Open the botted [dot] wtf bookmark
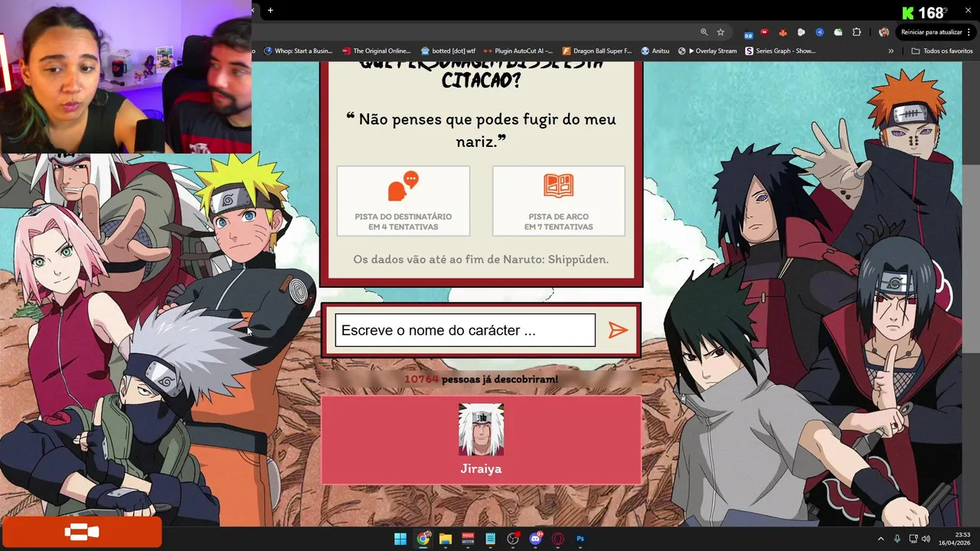Viewport: 980px width, 551px height. click(447, 51)
